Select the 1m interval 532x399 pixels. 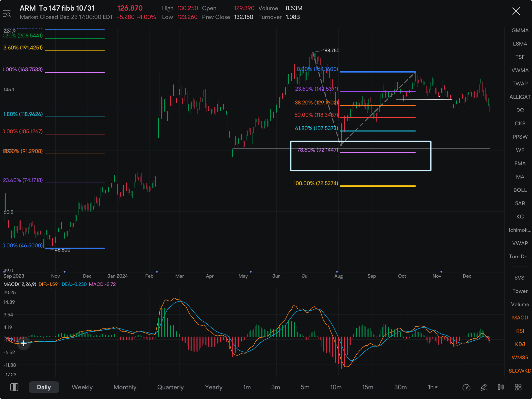pos(247,387)
